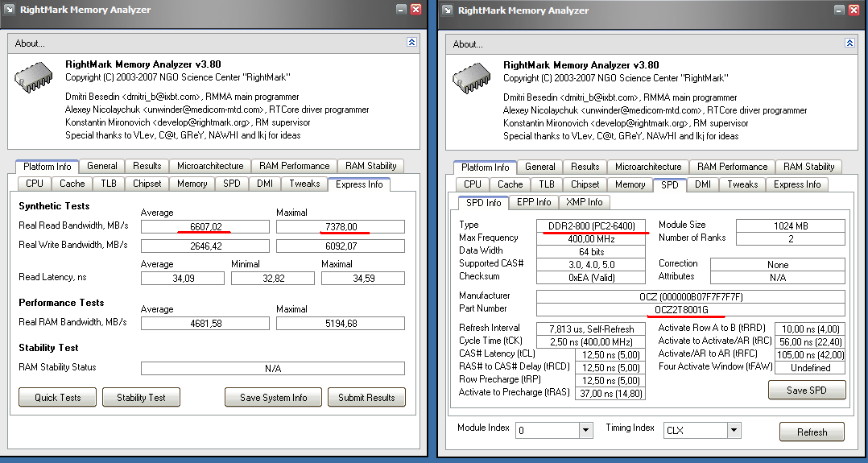Click the memory chip icon in right window's About panel
The height and width of the screenshot is (463, 868).
(x=472, y=78)
